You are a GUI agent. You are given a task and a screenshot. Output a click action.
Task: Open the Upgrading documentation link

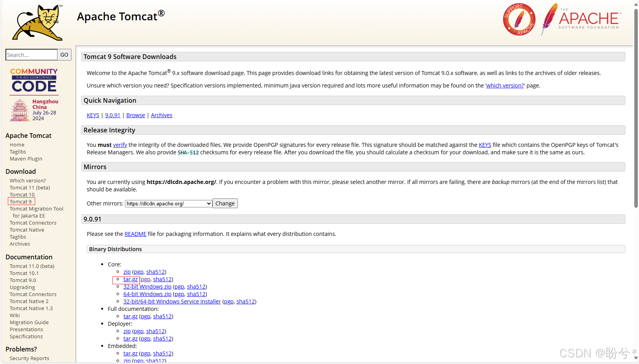point(22,287)
